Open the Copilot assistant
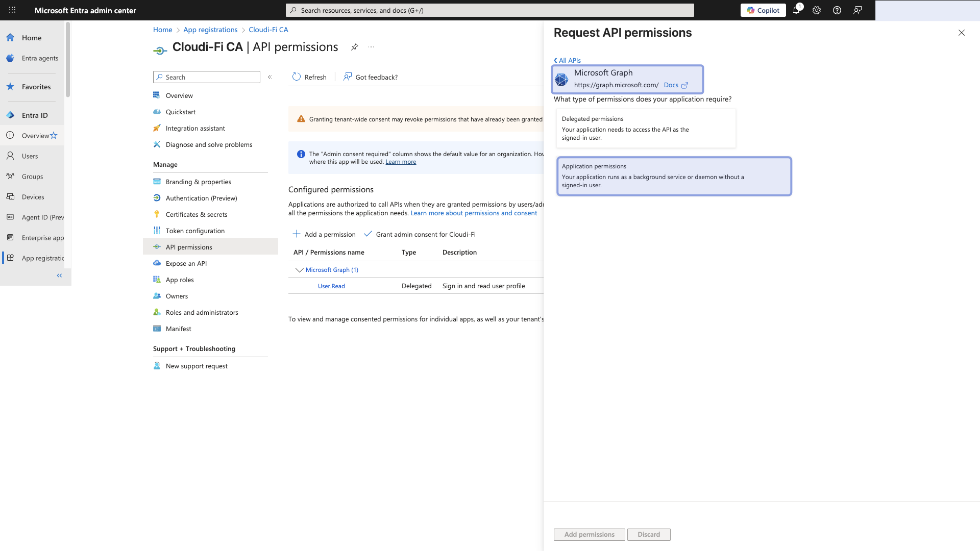 [763, 10]
